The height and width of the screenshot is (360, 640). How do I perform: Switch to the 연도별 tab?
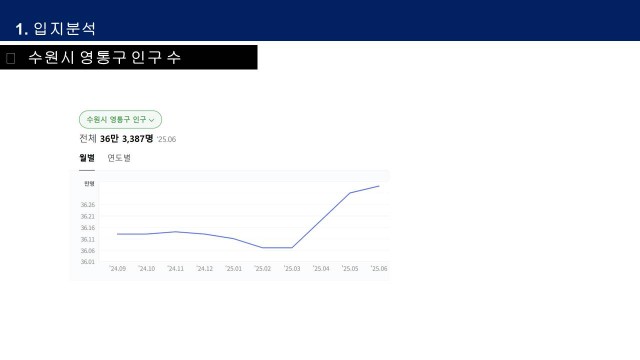point(119,158)
